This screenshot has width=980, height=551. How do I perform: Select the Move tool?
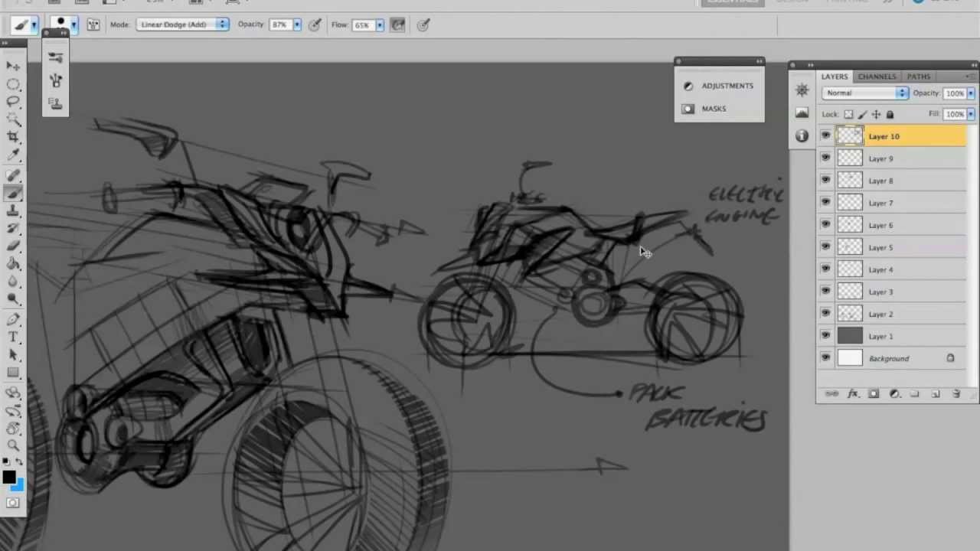[13, 67]
